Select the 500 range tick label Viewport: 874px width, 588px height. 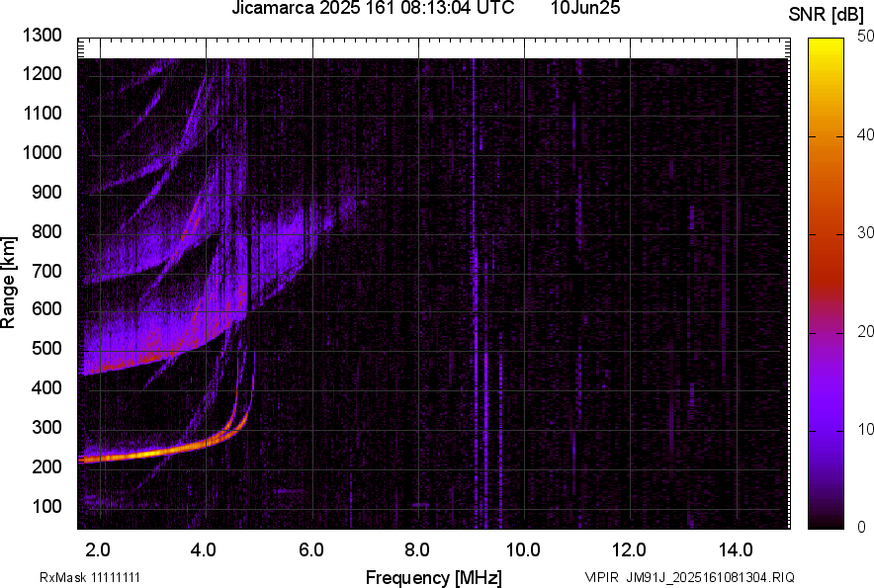[46, 348]
